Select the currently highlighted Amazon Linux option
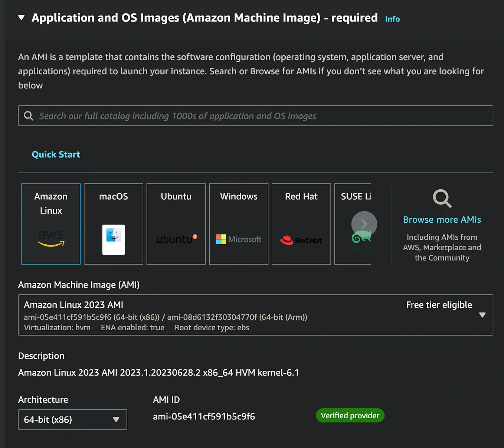The width and height of the screenshot is (504, 448). pyautogui.click(x=51, y=224)
